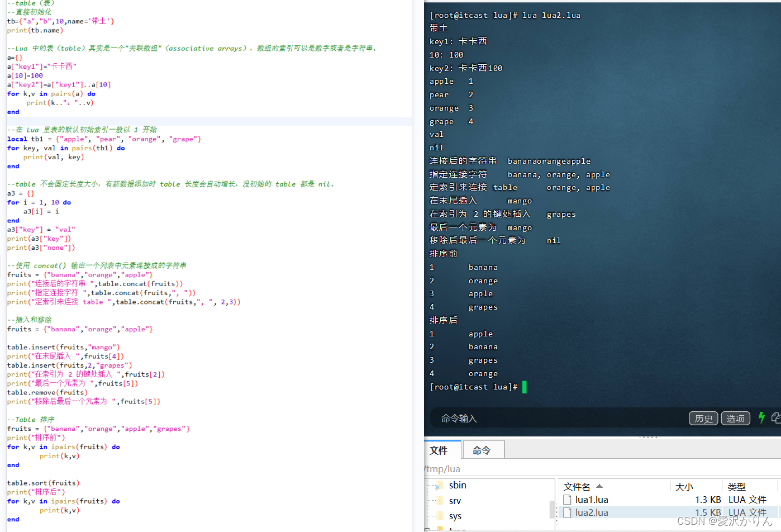Click code line 'table.remove(fruits)'
This screenshot has width=781, height=532.
click(47, 392)
